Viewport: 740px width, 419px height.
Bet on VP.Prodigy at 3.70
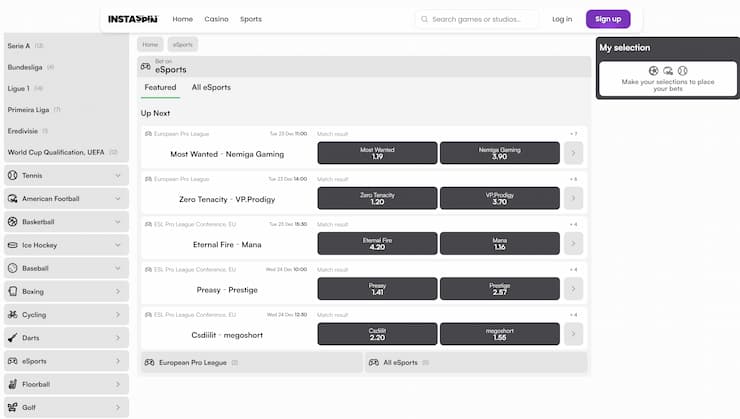[x=500, y=198]
